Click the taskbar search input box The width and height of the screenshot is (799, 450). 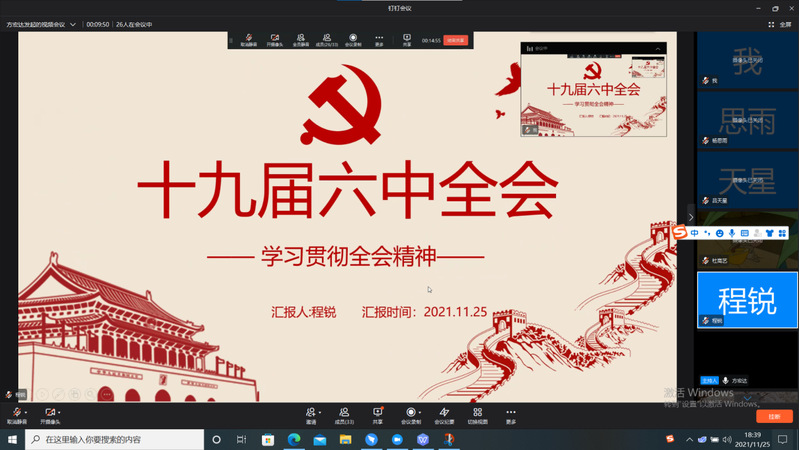pos(114,439)
